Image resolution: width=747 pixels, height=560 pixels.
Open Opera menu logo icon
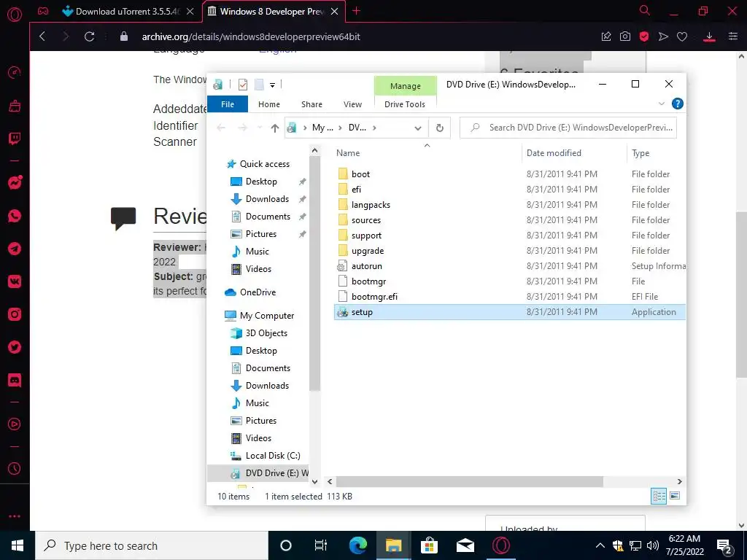click(15, 15)
